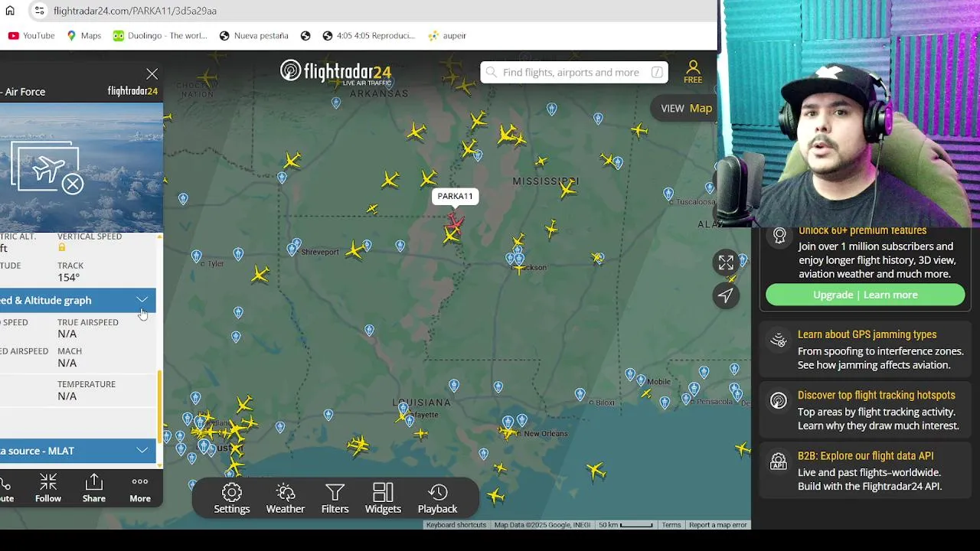This screenshot has width=980, height=551.
Task: Open the Weather layer options
Action: (286, 498)
